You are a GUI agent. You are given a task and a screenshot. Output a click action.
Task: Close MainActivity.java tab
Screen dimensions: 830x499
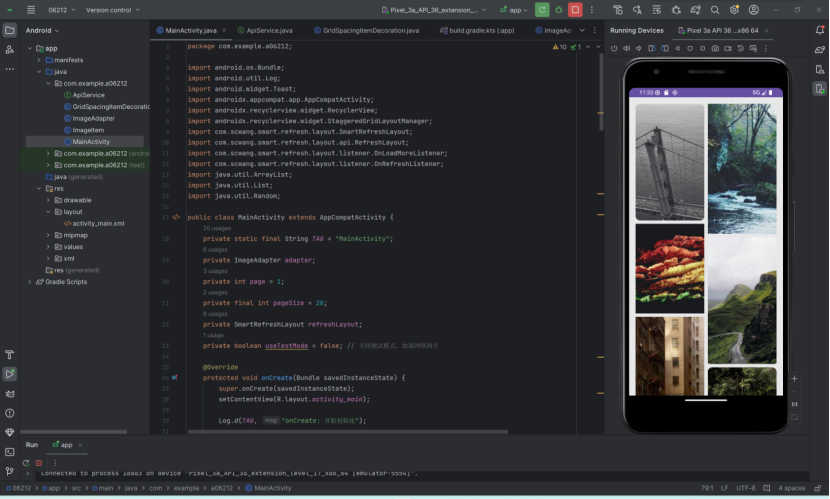tap(224, 31)
